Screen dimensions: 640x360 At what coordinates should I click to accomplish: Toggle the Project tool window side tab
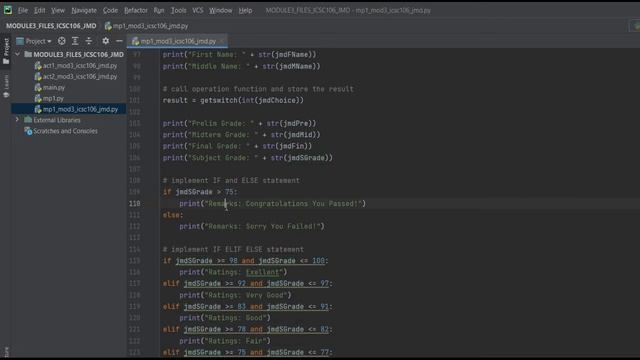point(6,51)
